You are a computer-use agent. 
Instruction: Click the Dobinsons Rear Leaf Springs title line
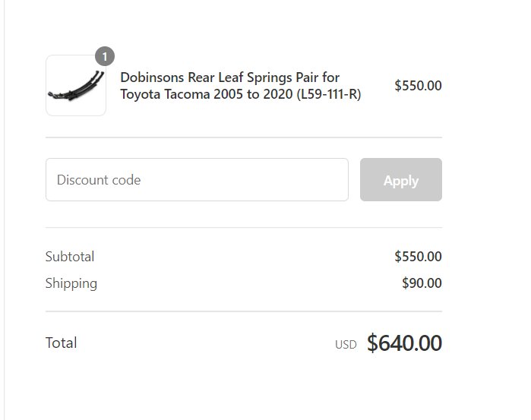click(230, 77)
